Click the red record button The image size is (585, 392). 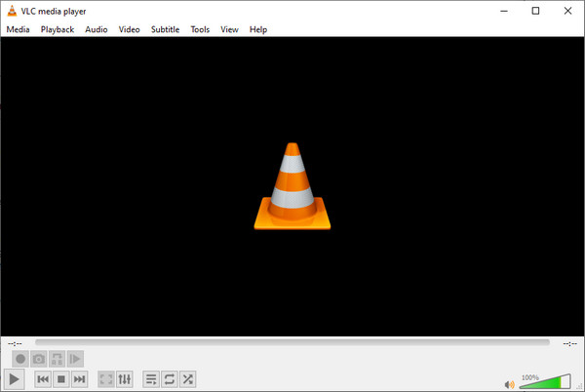tap(20, 359)
